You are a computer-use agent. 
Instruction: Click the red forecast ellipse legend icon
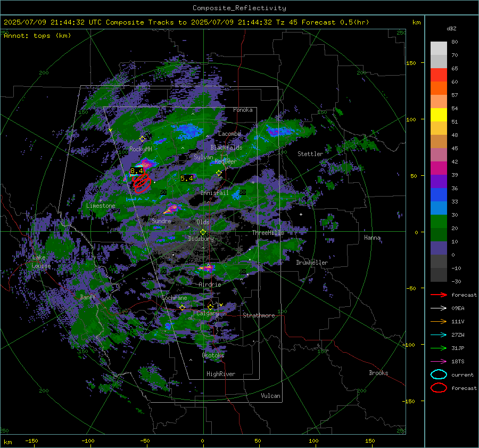439,388
